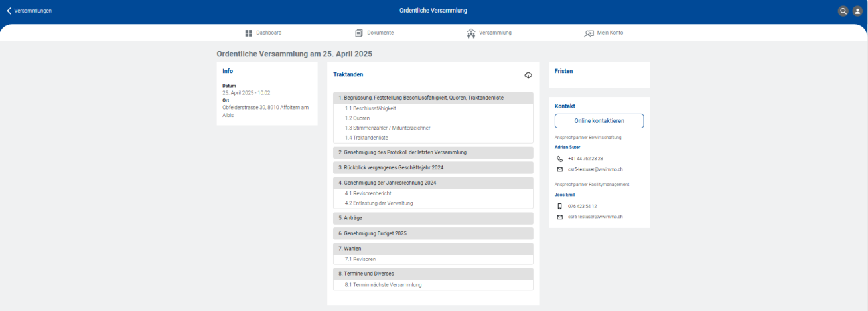Select sub-item 1.2 Quoren
Screen dimensions: 868x311
357,118
